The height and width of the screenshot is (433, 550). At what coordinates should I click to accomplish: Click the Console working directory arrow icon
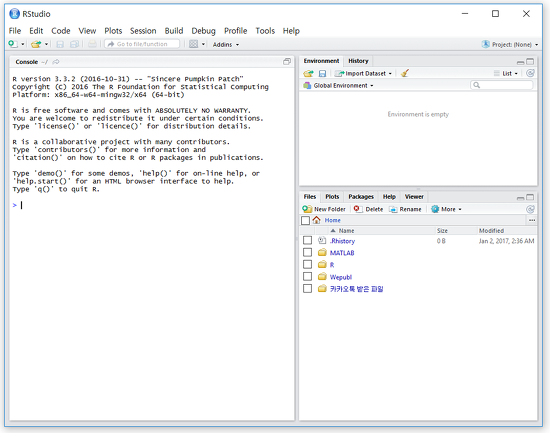(56, 62)
